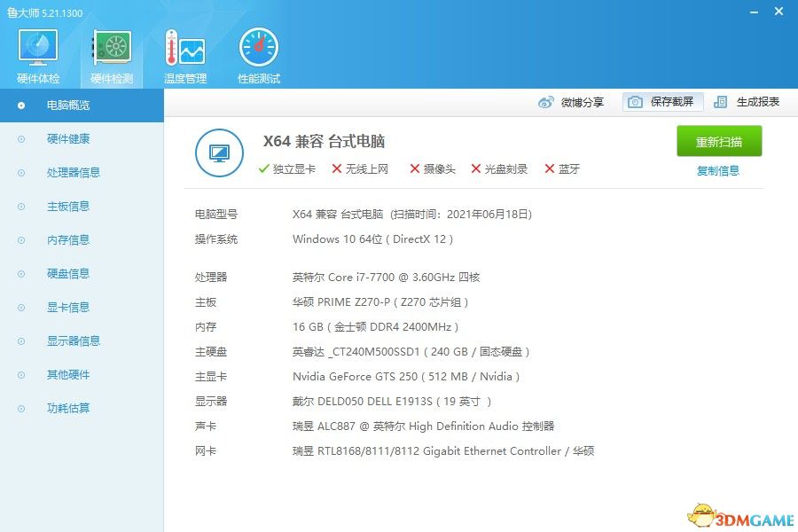Click the 复制信息 copy info link
Screen dimensions: 798x532
718,170
